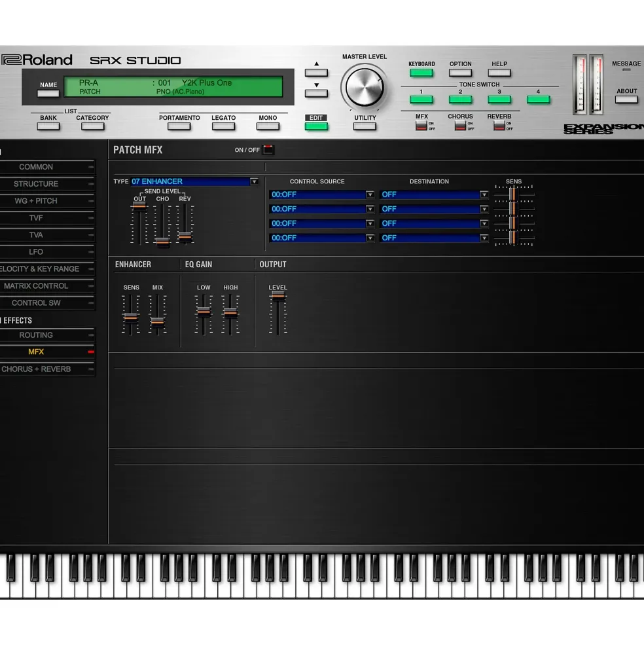644x645 pixels.
Task: Adjust the Send Level OUT fader
Action: (x=140, y=206)
